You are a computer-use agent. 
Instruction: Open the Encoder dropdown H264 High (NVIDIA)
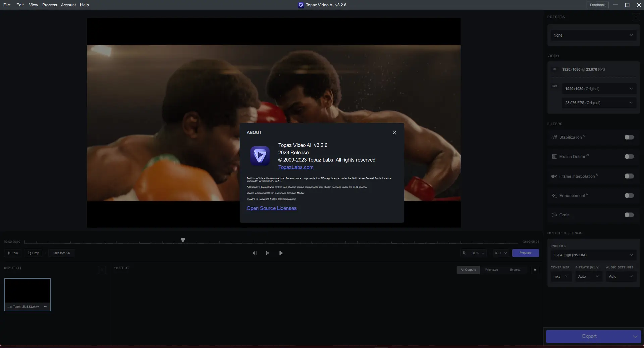pos(593,255)
